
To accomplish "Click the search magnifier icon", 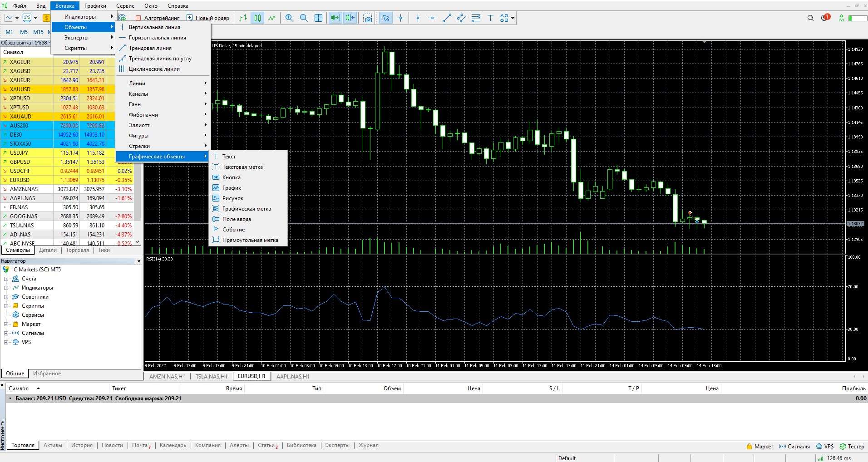I will pyautogui.click(x=810, y=18).
